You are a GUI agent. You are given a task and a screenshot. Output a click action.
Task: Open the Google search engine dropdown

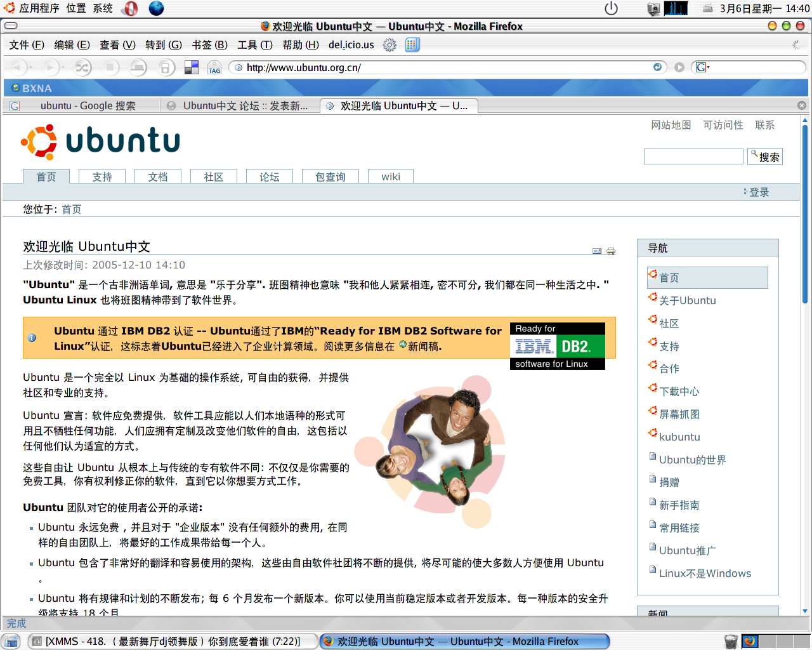point(703,67)
